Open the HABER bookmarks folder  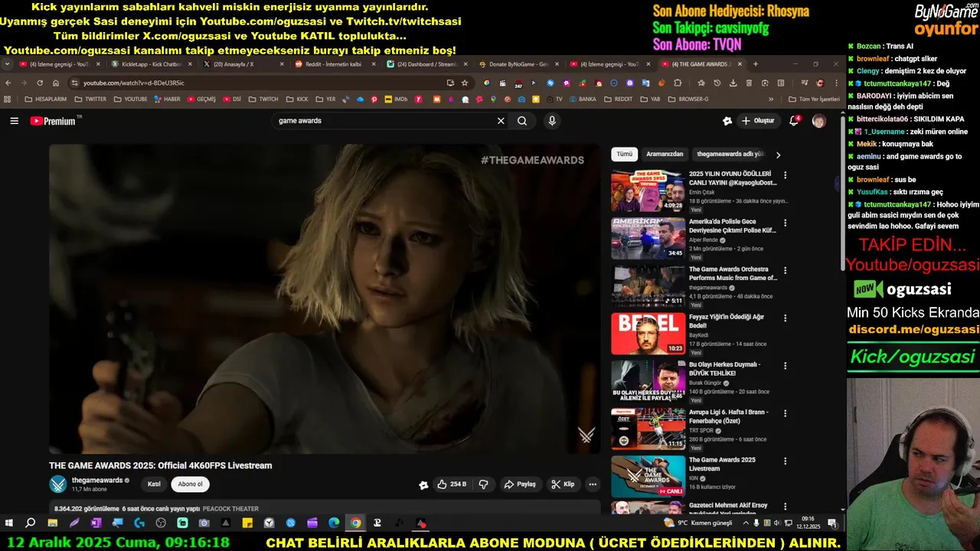166,99
